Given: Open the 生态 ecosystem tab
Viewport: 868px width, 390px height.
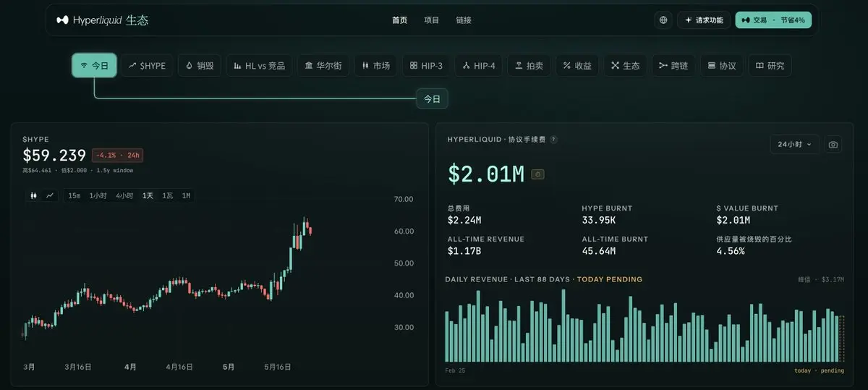Looking at the screenshot, I should pyautogui.click(x=626, y=65).
